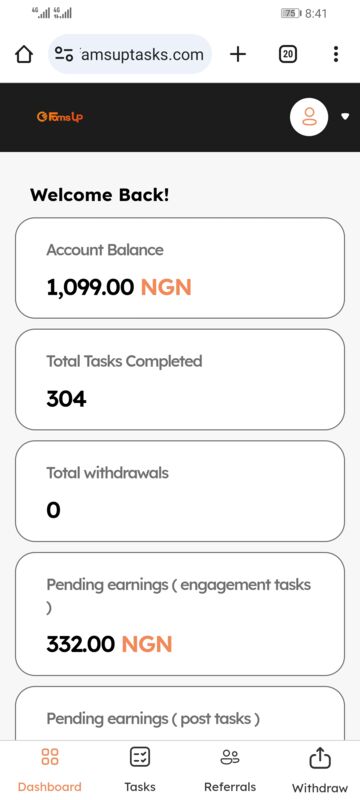Click the FamsUp logo
The width and height of the screenshot is (360, 800).
pos(60,117)
